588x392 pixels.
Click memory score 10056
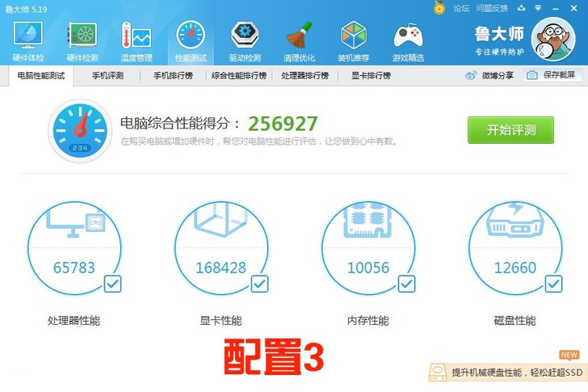coord(368,268)
